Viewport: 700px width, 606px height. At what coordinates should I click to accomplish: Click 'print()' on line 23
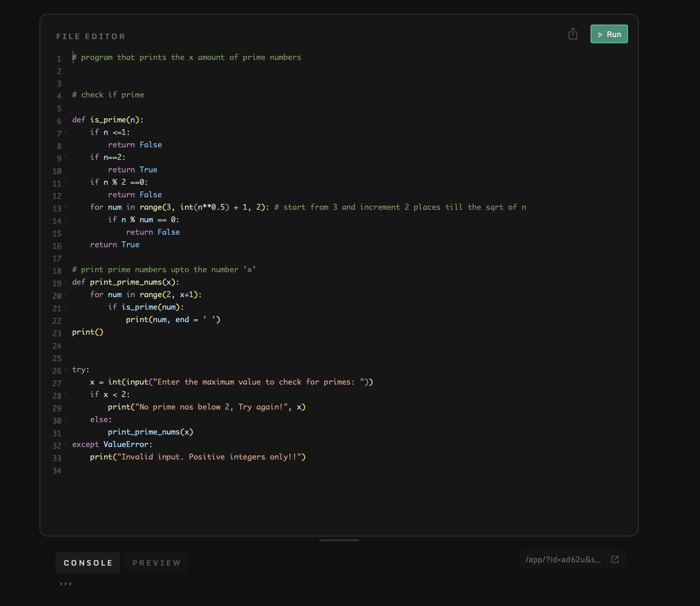click(x=88, y=332)
